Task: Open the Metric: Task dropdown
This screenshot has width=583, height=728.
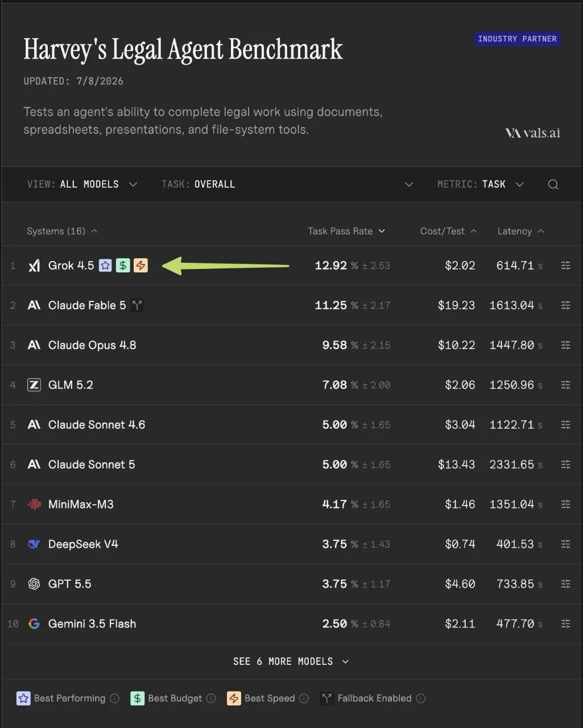Action: [480, 184]
